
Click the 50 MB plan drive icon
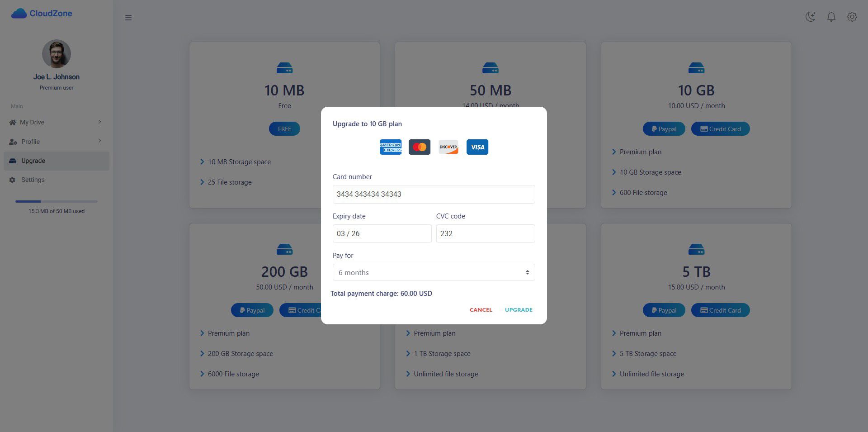(x=491, y=68)
